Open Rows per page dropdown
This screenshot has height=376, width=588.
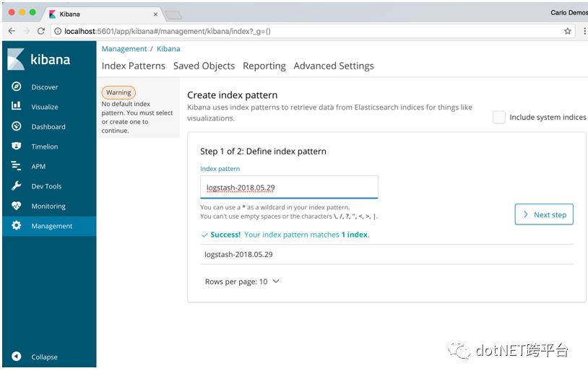[x=242, y=281]
